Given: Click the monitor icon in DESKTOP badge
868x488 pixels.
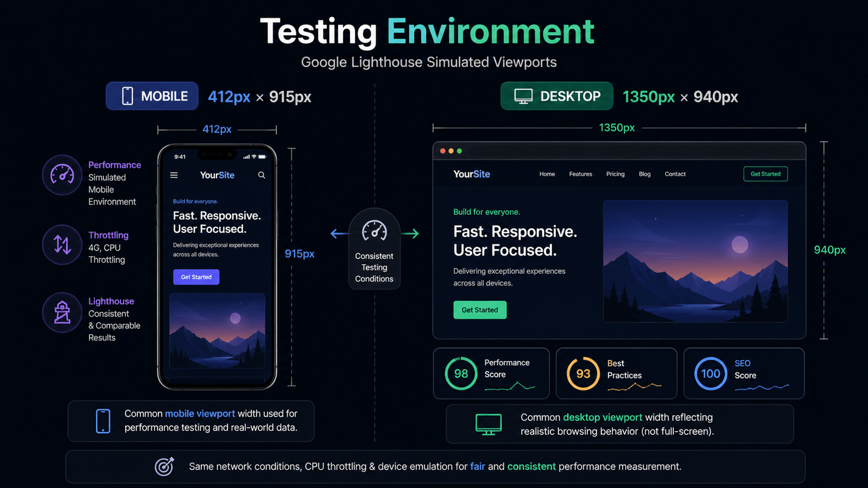Looking at the screenshot, I should (524, 97).
